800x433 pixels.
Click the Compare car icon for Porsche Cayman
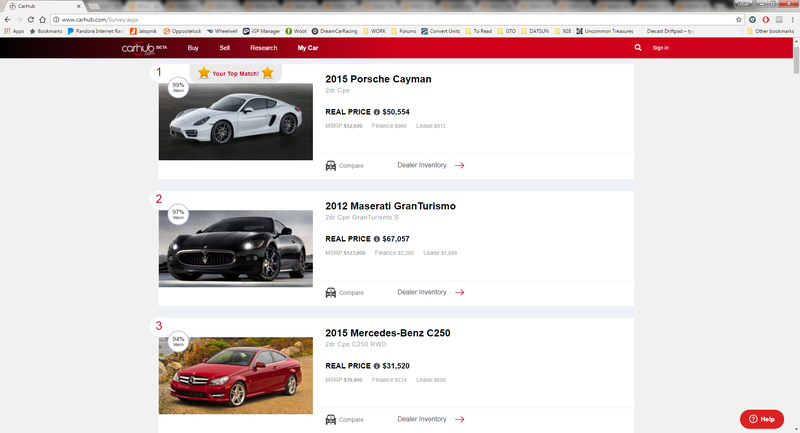pos(331,165)
